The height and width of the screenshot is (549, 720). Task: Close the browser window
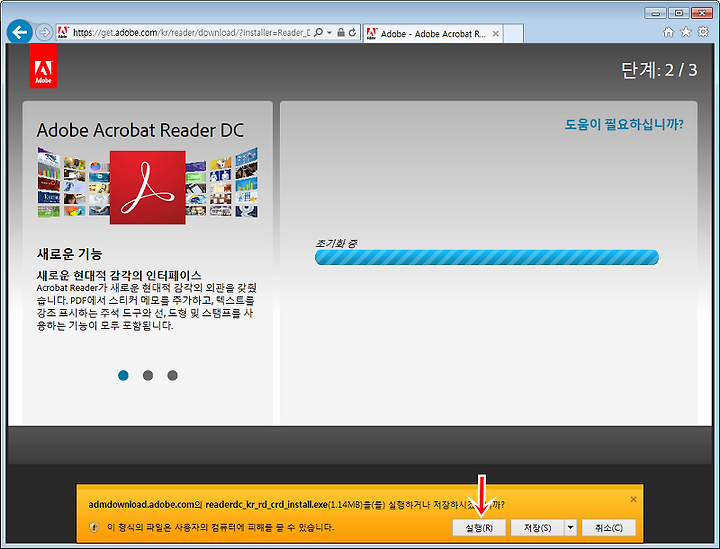tap(701, 13)
